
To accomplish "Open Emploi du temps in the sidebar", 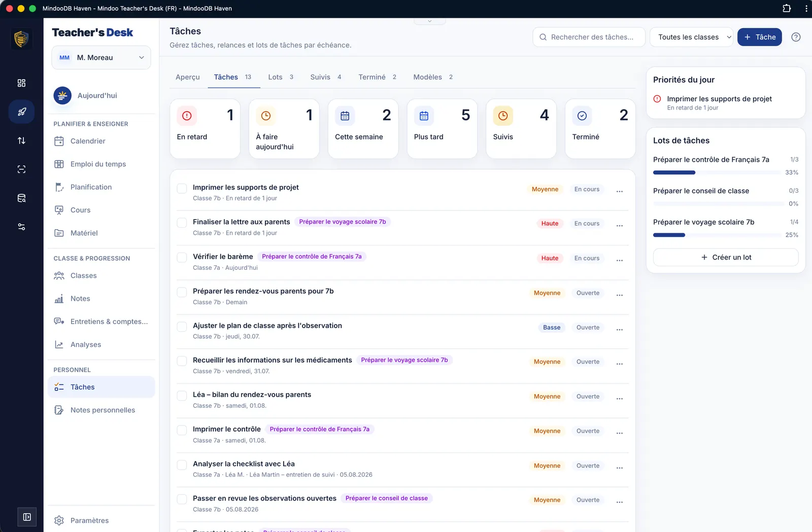I will (x=101, y=164).
